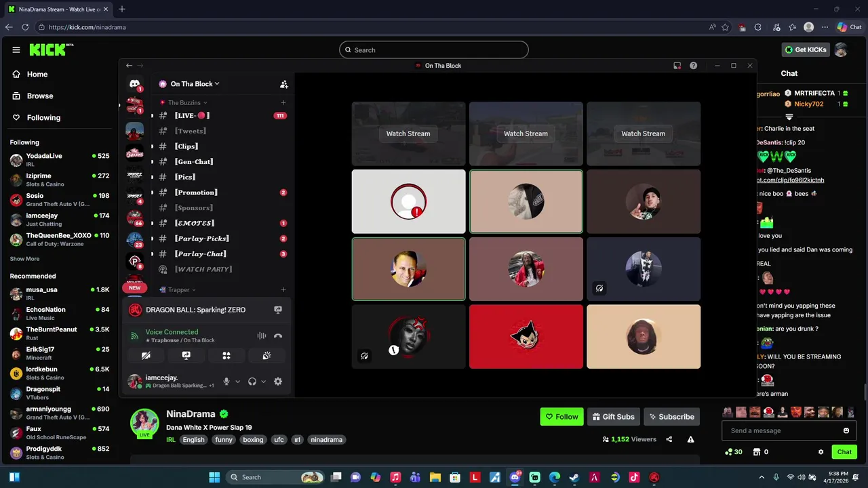Click Gift Subs button

613,417
